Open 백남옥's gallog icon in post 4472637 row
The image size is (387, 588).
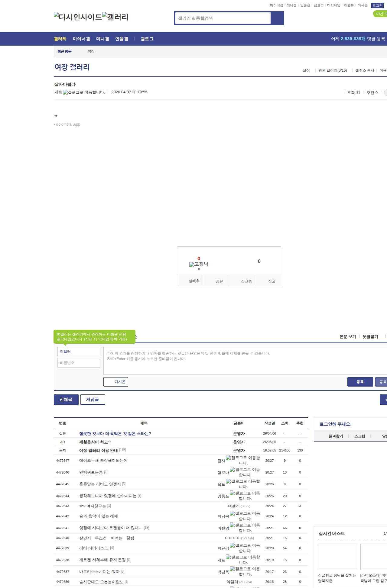(245, 571)
